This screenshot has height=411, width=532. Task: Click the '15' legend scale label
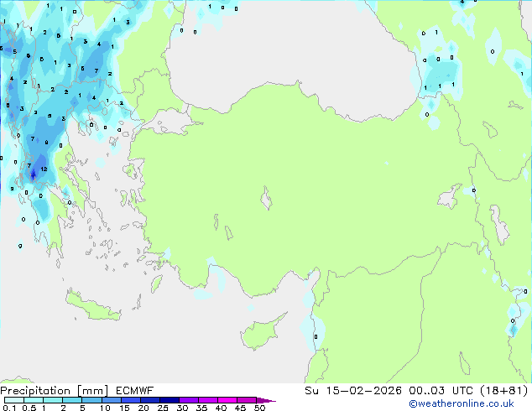pos(124,408)
